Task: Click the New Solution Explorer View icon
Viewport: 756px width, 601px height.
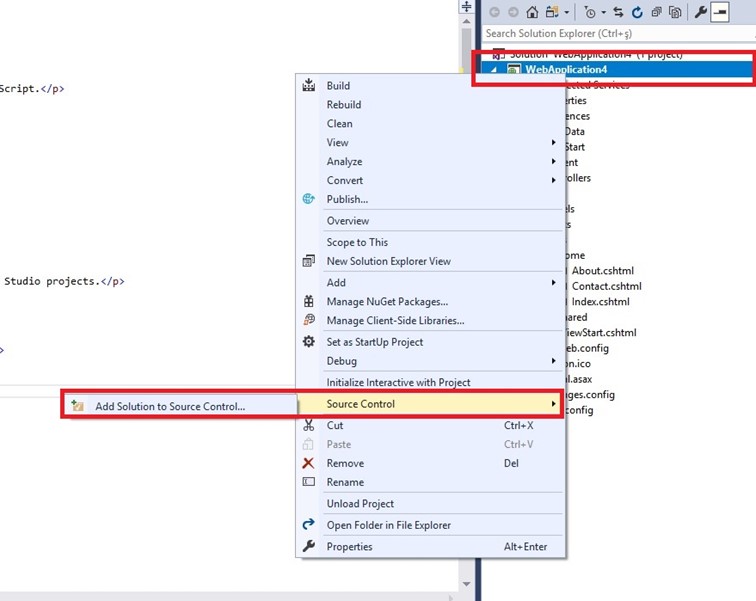Action: pos(309,261)
